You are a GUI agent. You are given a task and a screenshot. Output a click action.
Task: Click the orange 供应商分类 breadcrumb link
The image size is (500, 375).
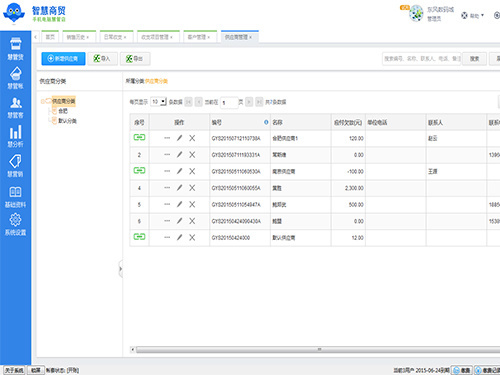click(156, 81)
